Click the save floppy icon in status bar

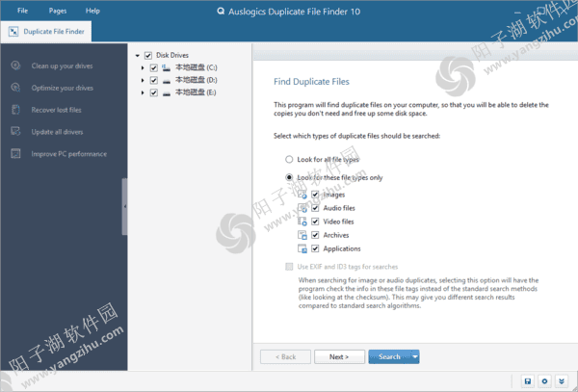pos(528,381)
